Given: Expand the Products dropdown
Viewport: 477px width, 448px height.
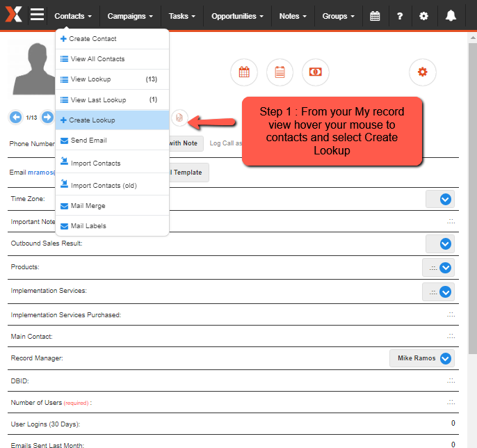Looking at the screenshot, I should pyautogui.click(x=445, y=268).
